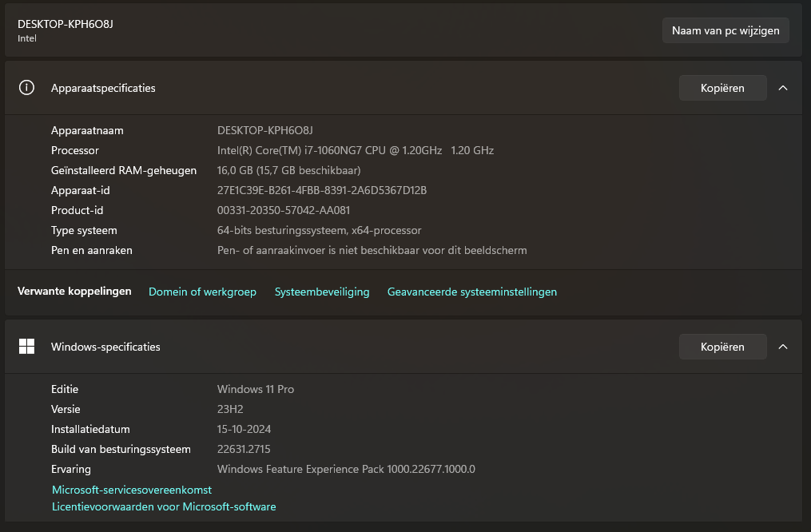Click the Pen- of aanraakinvoer status text
811x532 pixels.
(372, 250)
